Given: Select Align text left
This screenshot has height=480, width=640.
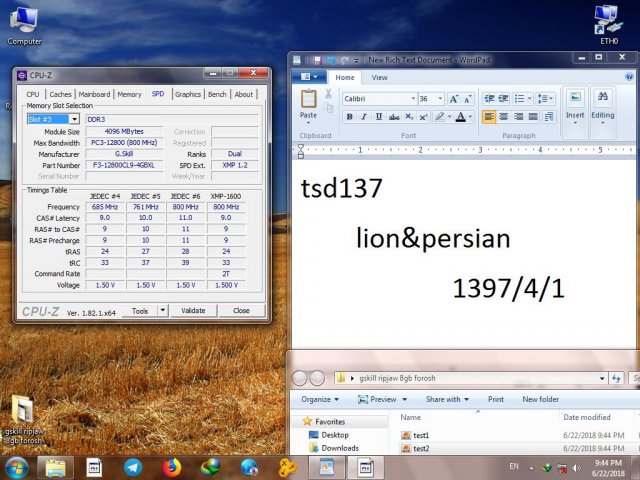Looking at the screenshot, I should (x=489, y=117).
